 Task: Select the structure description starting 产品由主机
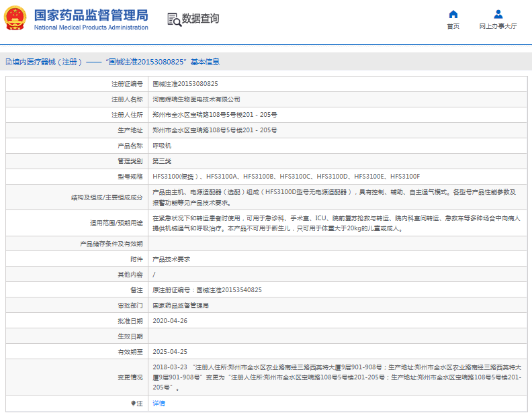[x=335, y=197]
